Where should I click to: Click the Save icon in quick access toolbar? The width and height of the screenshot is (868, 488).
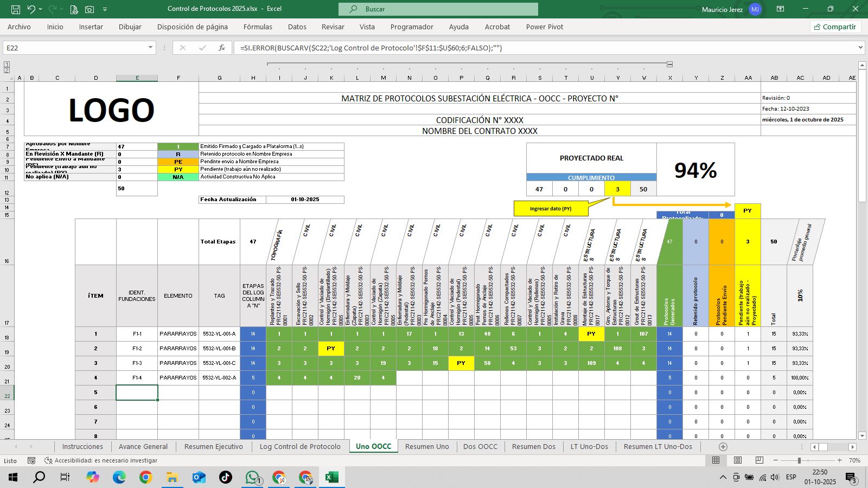(x=16, y=9)
